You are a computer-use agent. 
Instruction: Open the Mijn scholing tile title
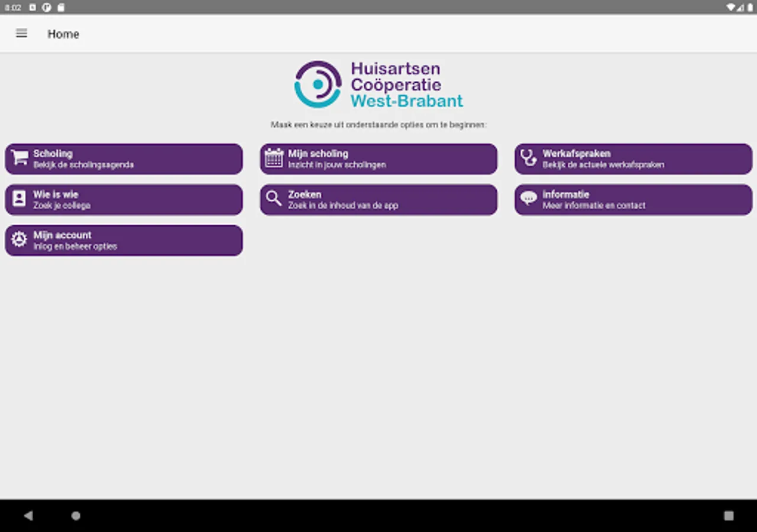click(318, 154)
